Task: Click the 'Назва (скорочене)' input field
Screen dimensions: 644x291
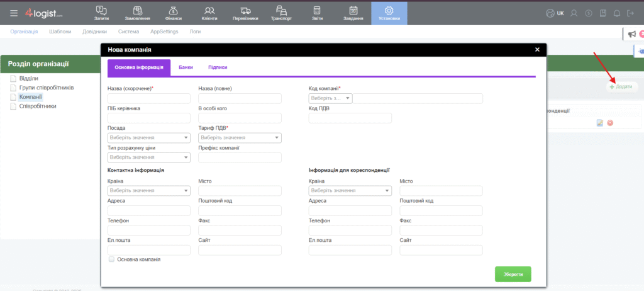Action: pyautogui.click(x=149, y=98)
